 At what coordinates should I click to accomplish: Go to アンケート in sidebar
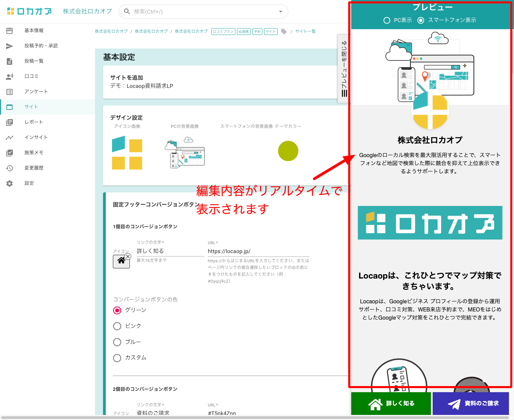(x=36, y=92)
